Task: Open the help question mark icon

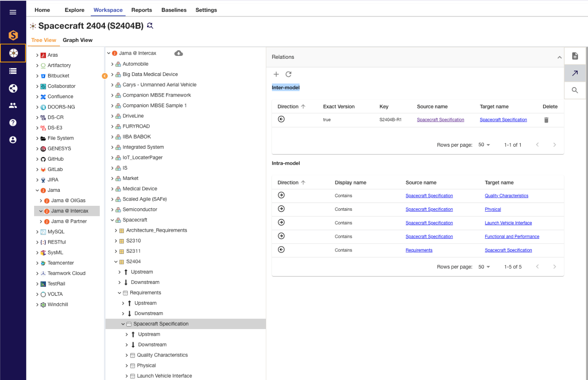Action: coord(13,122)
